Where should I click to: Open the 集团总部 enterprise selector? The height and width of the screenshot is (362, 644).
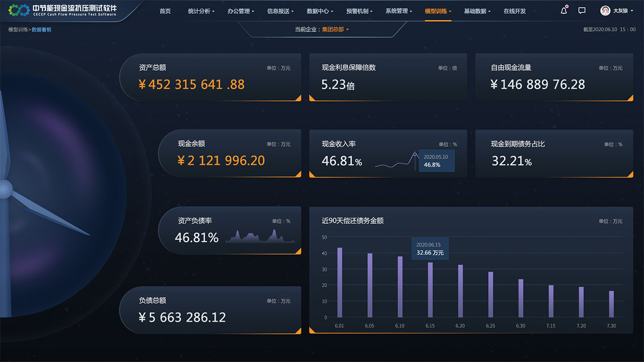pos(333,29)
